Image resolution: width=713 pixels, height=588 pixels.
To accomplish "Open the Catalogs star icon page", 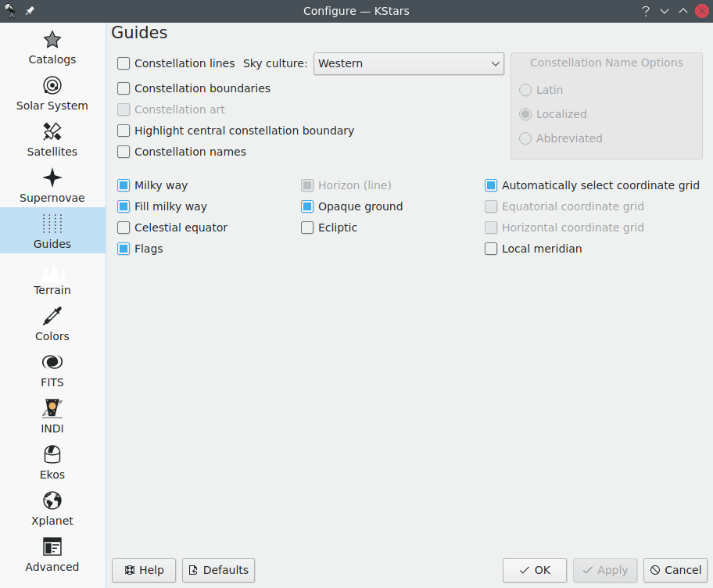I will tap(52, 40).
